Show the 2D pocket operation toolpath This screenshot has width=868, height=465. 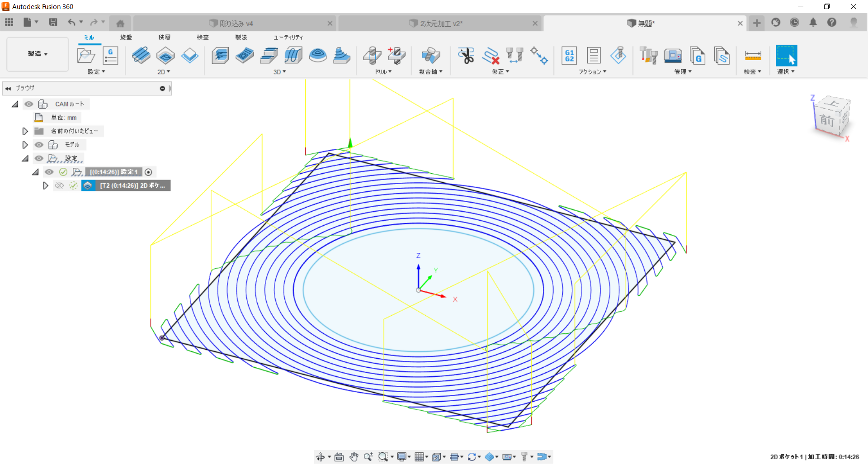tap(59, 185)
